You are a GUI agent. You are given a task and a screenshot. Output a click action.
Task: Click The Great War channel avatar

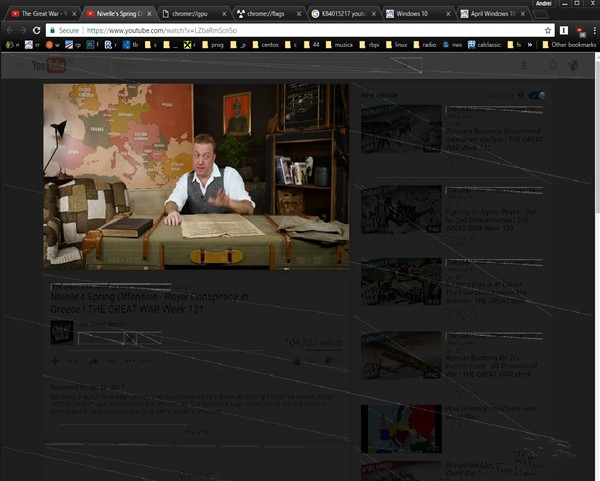(x=61, y=333)
